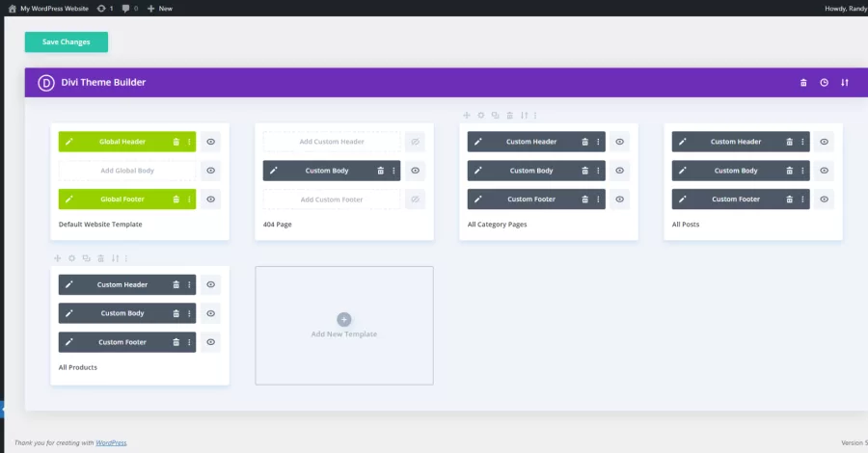Edit the 404 Page Custom Body
This screenshot has width=868, height=453.
[x=274, y=171]
